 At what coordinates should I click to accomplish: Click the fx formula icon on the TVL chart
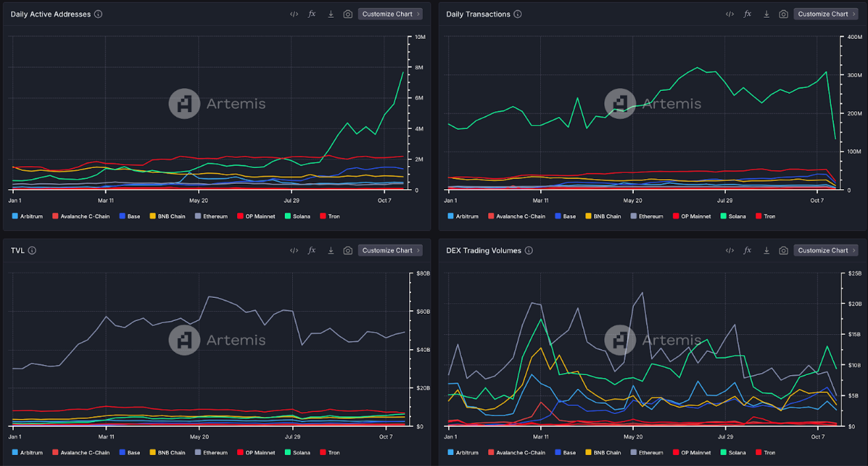312,250
